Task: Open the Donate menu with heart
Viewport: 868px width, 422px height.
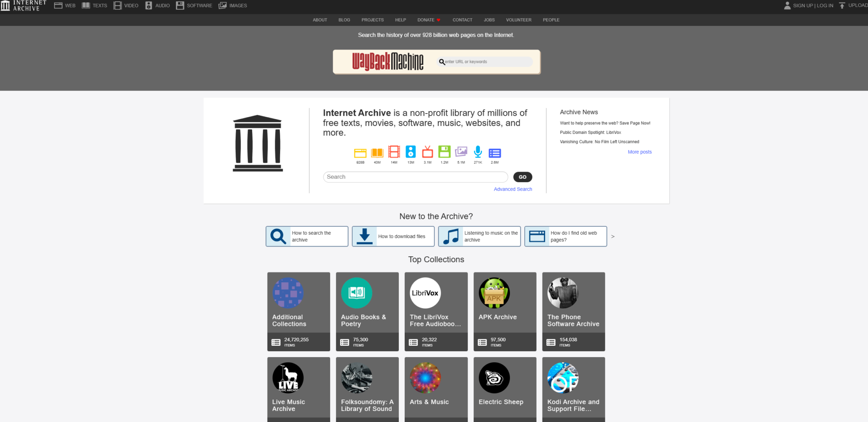Action: click(428, 20)
